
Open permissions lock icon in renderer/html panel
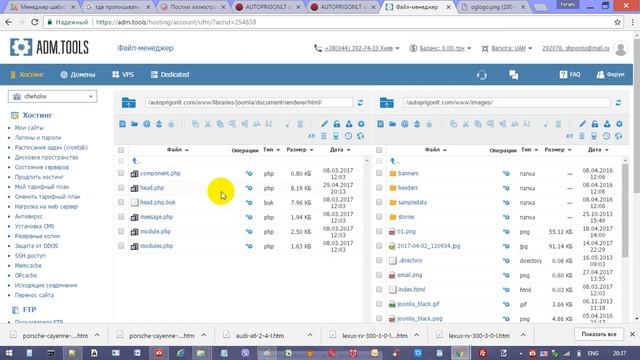[x=337, y=124]
